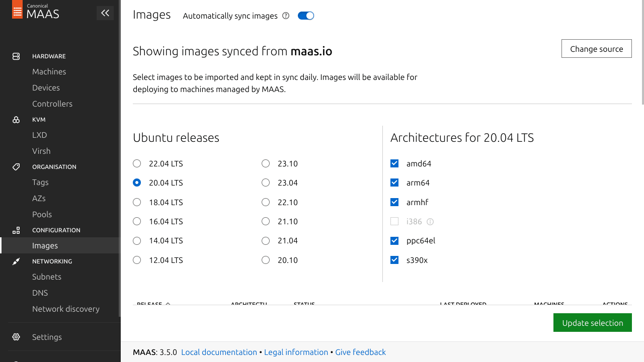The image size is (644, 362).
Task: Disable the s390x architecture
Action: [394, 260]
